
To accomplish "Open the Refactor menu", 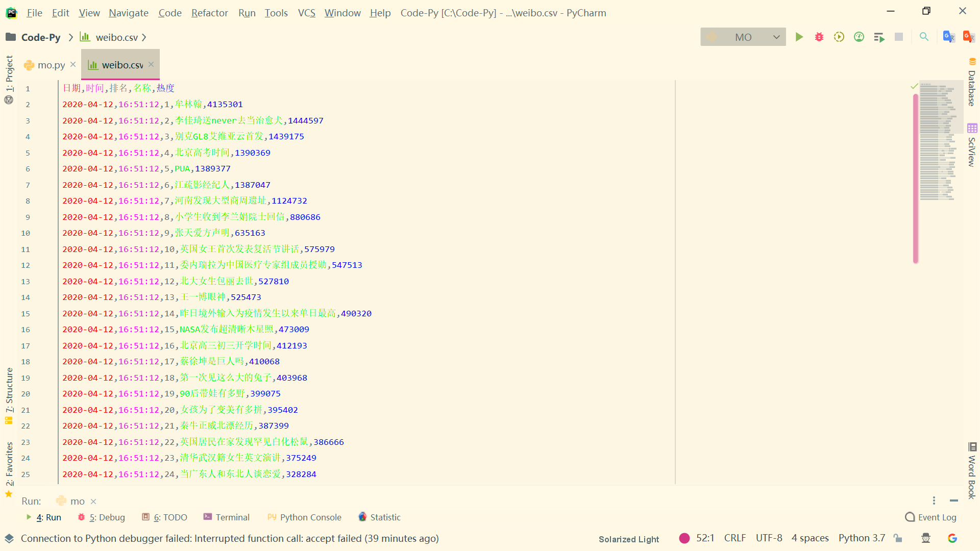I will [x=209, y=13].
